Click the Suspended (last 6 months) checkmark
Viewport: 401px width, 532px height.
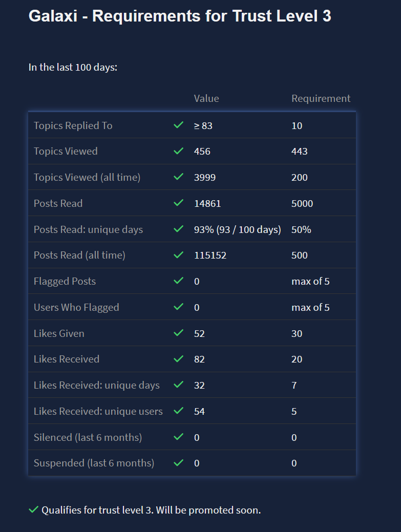pyautogui.click(x=178, y=463)
